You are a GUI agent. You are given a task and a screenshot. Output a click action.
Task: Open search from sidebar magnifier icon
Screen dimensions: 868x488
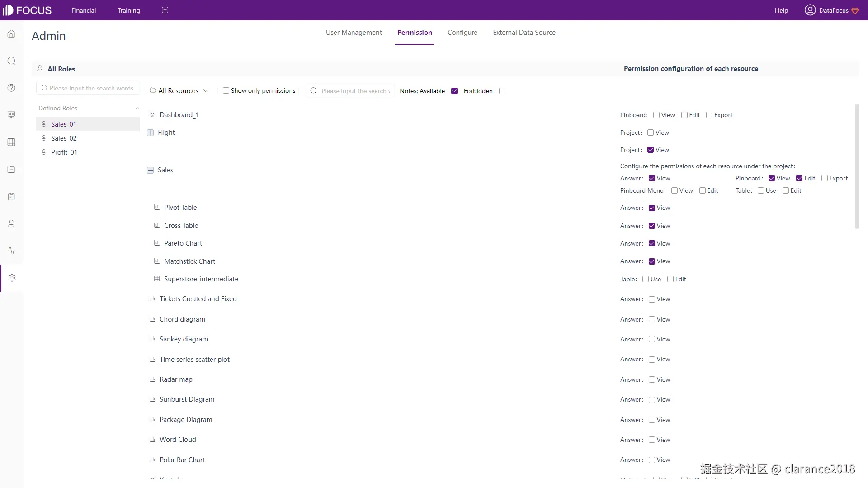(12, 61)
